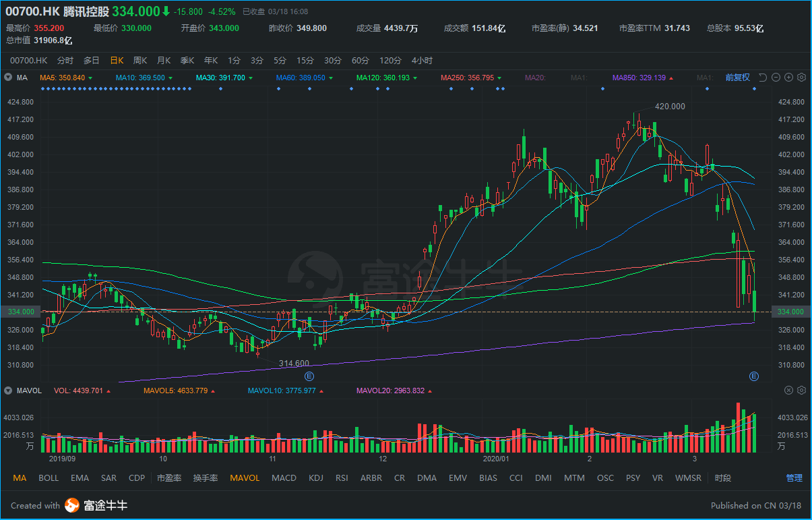This screenshot has height=520, width=812.
Task: Zoom in the chart with the plus icon
Action: click(x=788, y=78)
